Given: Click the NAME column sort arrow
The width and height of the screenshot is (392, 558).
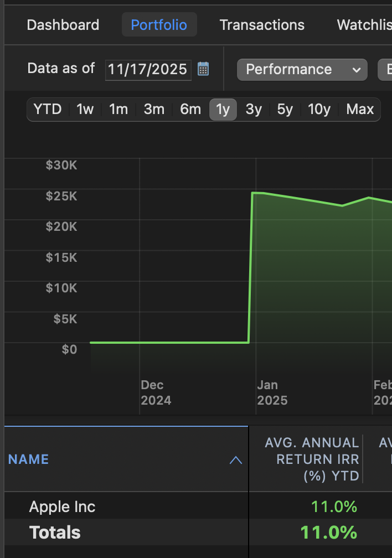Looking at the screenshot, I should pyautogui.click(x=236, y=460).
